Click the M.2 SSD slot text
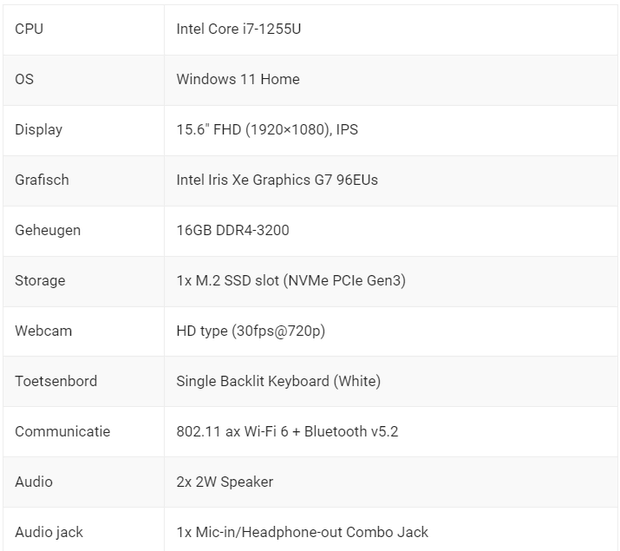 coord(291,281)
